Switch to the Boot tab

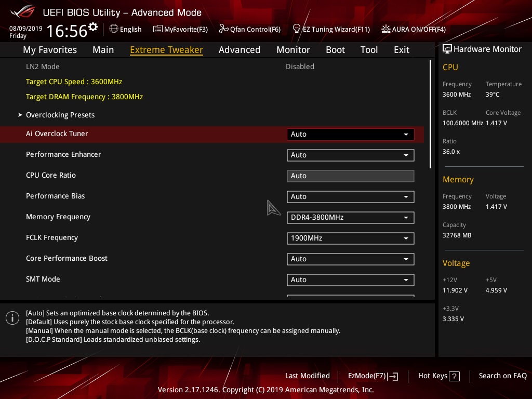(335, 50)
